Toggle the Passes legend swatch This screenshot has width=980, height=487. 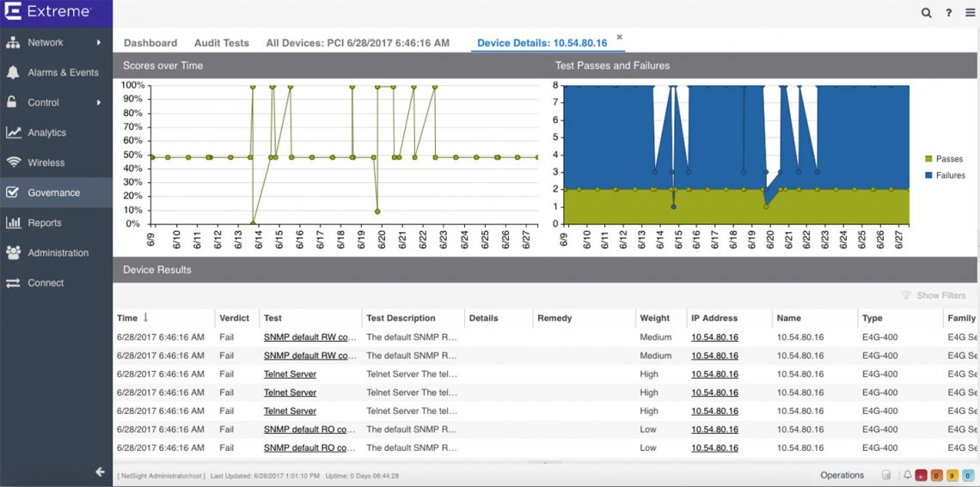(x=928, y=159)
